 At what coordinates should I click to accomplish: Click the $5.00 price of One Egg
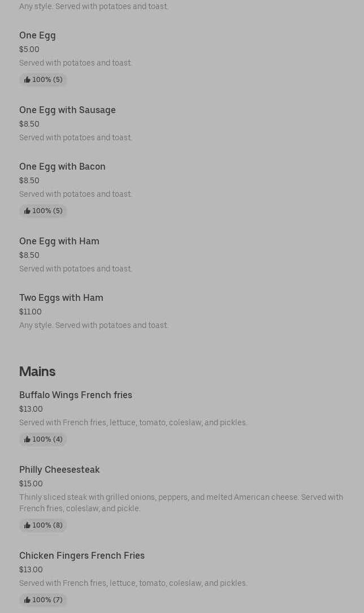(29, 49)
